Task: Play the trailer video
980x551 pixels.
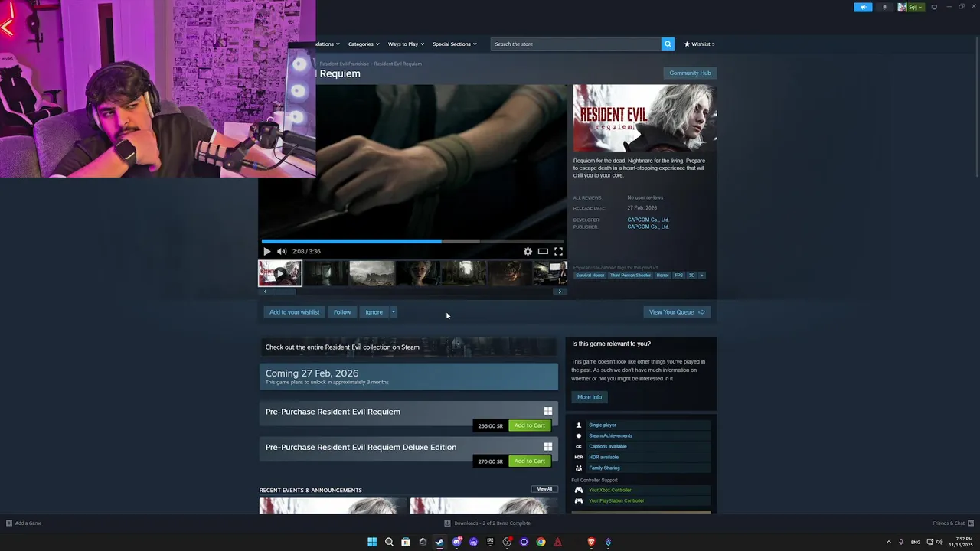Action: [266, 251]
